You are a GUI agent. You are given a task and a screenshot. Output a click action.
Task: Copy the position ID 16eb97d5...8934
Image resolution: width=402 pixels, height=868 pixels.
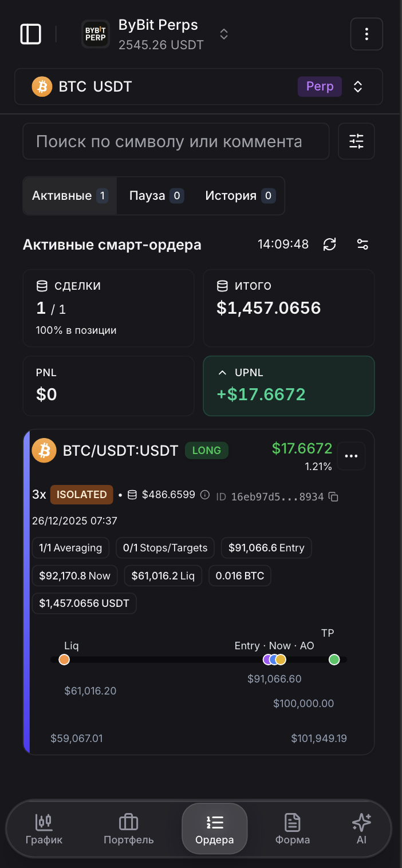pyautogui.click(x=334, y=497)
